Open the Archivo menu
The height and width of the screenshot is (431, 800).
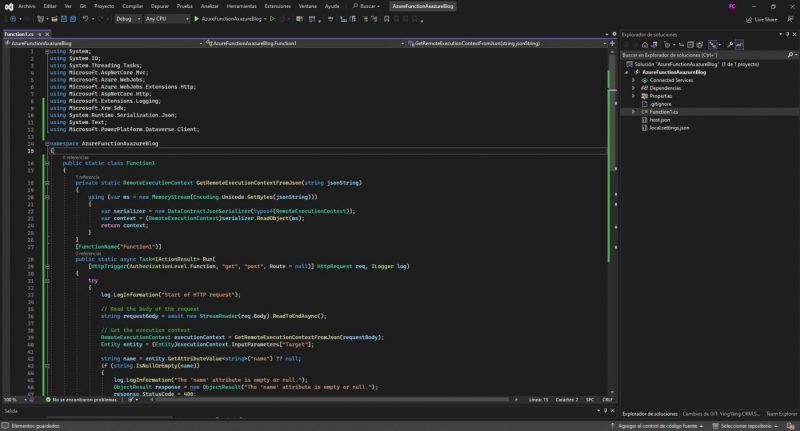click(x=27, y=6)
